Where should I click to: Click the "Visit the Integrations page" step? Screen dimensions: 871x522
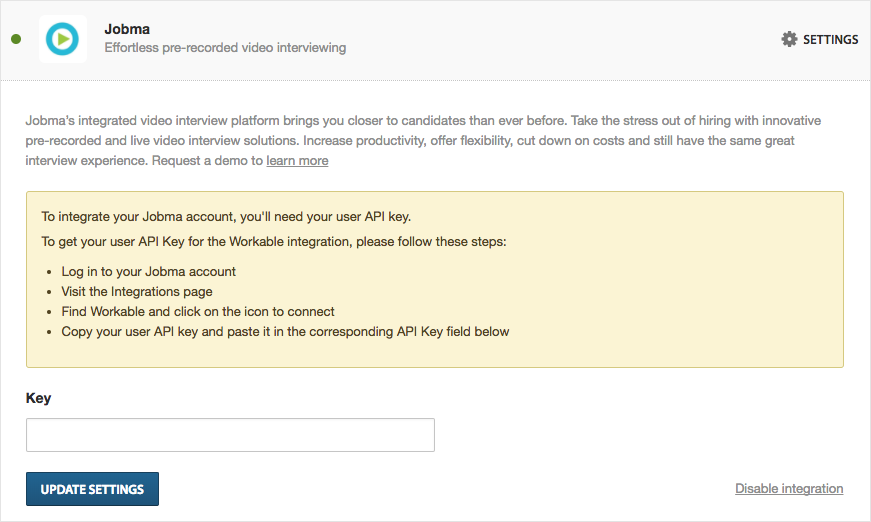pos(137,292)
